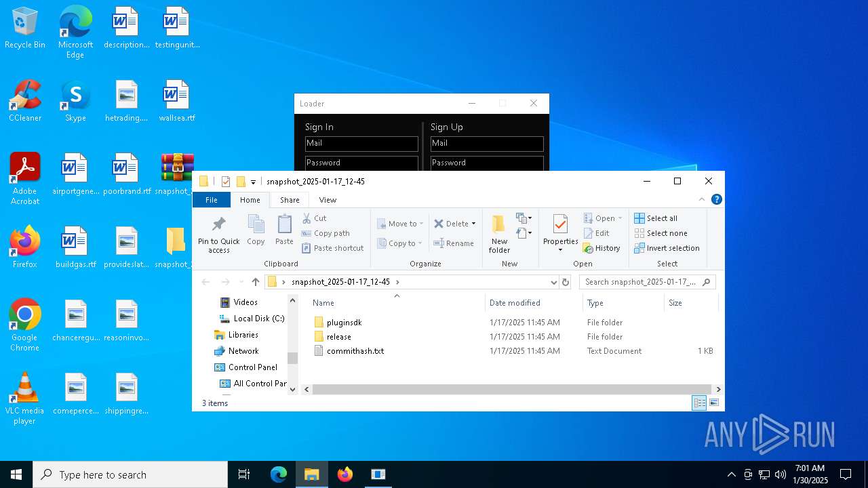This screenshot has width=868, height=488.
Task: Collapse the ribbon with chevron
Action: click(x=702, y=199)
